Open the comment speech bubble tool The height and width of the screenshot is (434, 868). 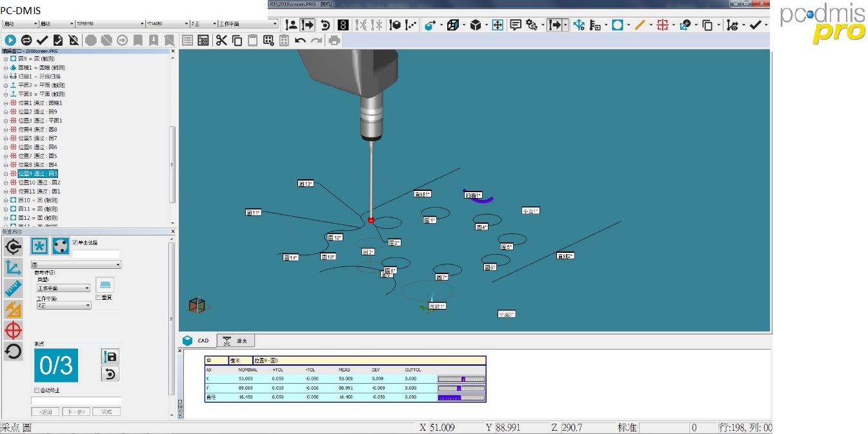pyautogui.click(x=516, y=25)
